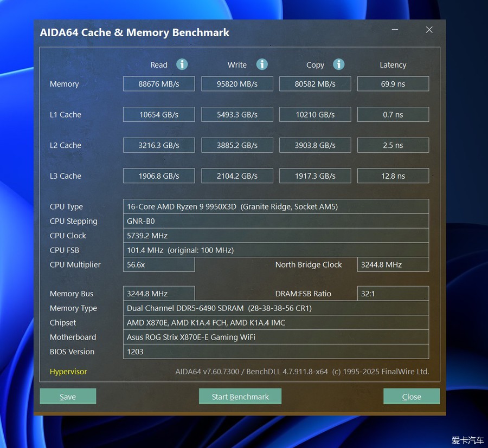Click the CPU Stepping field GNR-B0

[276, 221]
